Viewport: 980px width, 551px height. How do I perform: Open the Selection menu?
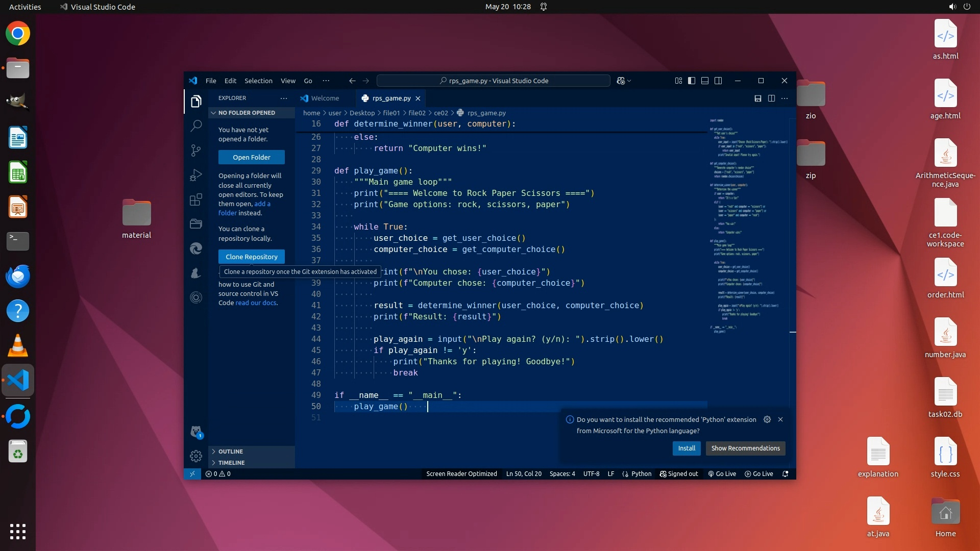pos(258,81)
